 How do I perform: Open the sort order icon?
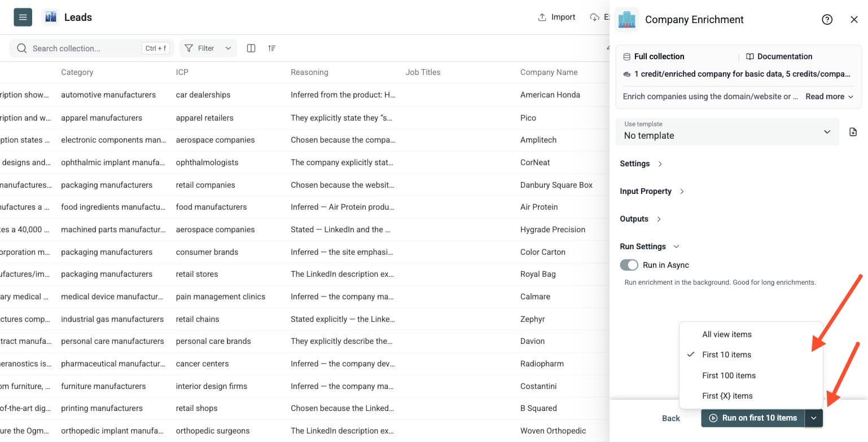coord(272,48)
